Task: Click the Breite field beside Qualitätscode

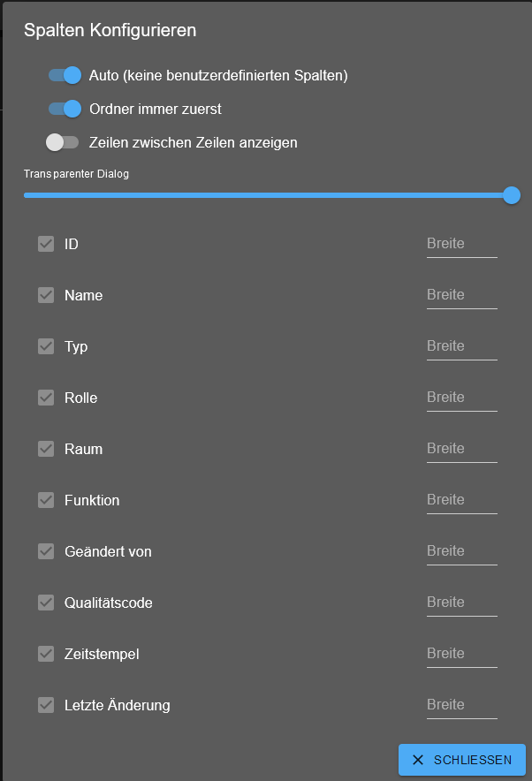Action: click(x=461, y=602)
